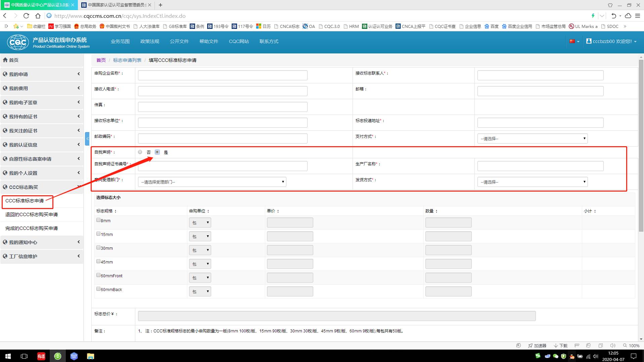Open the 8mm 申购单位 dropdown
This screenshot has width=644, height=362.
[200, 223]
